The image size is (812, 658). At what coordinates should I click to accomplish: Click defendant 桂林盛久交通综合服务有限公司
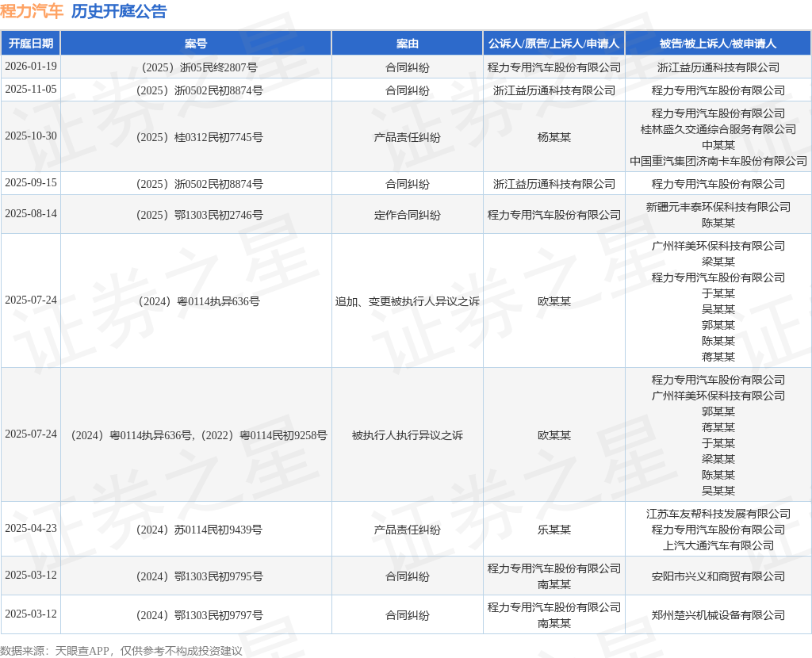point(718,129)
